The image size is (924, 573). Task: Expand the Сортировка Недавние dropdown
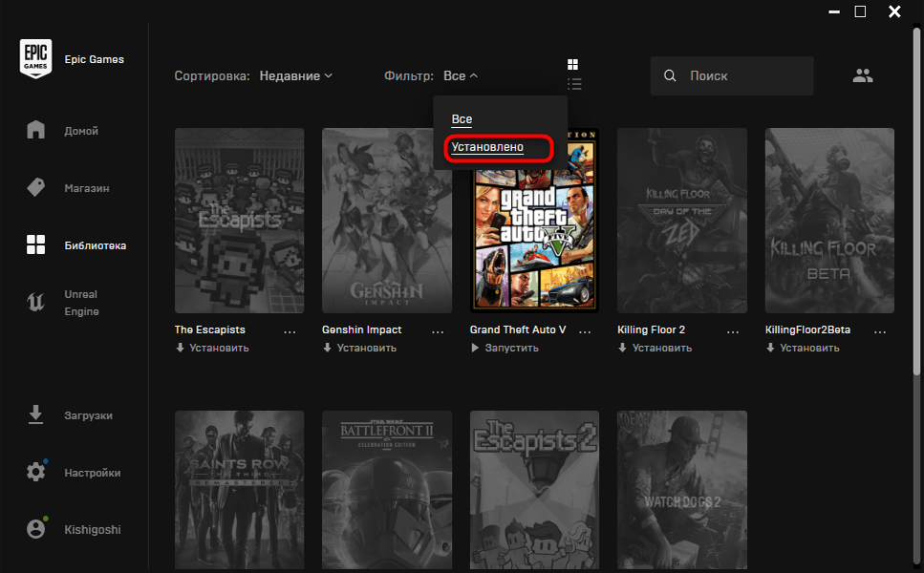point(296,76)
